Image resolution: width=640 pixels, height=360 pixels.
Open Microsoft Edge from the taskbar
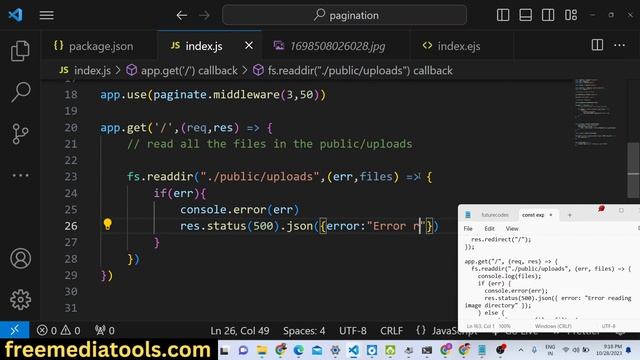click(x=299, y=350)
